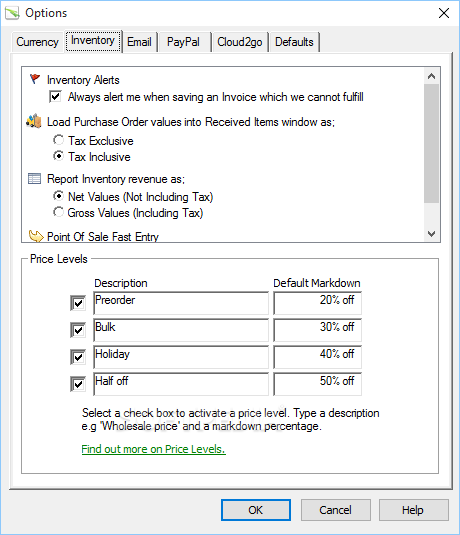460x535 pixels.
Task: Click the Bulk description field
Action: [x=181, y=330]
